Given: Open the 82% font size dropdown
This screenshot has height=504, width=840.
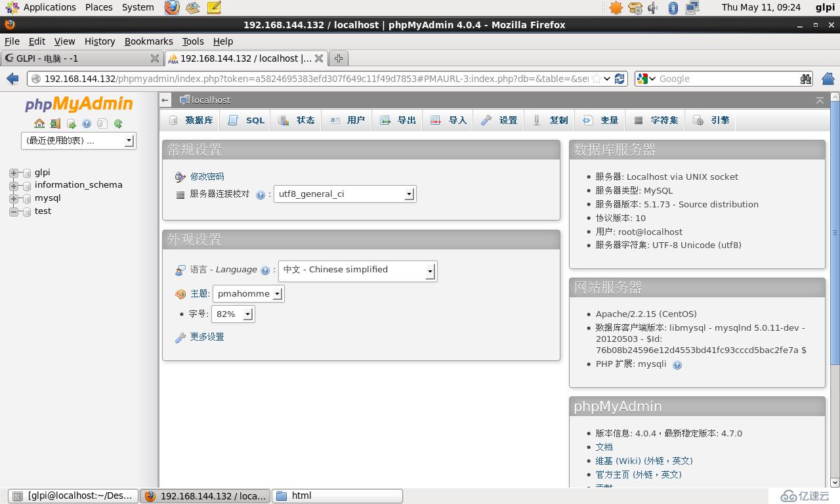Looking at the screenshot, I should pos(233,314).
